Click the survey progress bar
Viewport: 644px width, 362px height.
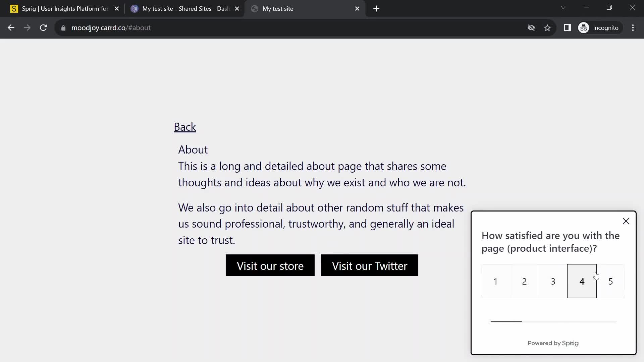click(553, 321)
